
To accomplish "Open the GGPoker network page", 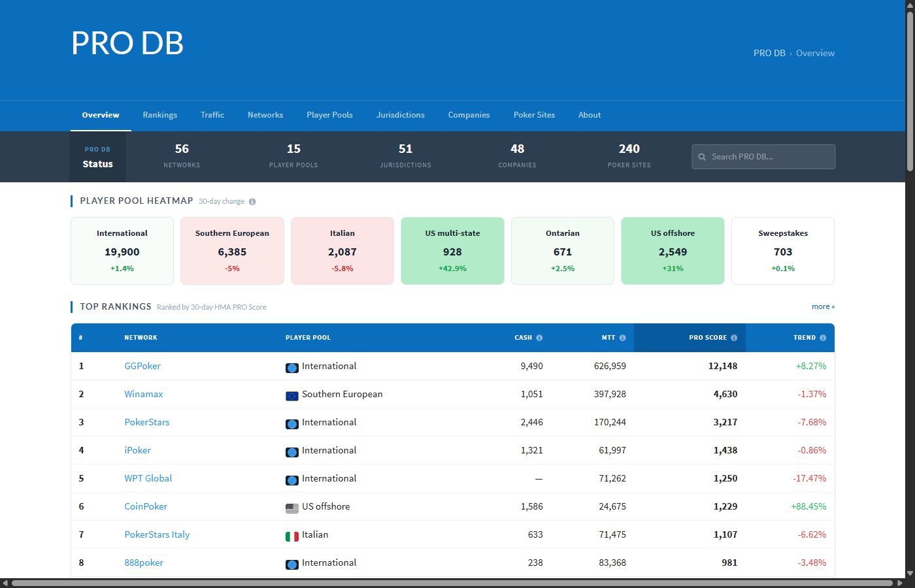I will [x=142, y=366].
